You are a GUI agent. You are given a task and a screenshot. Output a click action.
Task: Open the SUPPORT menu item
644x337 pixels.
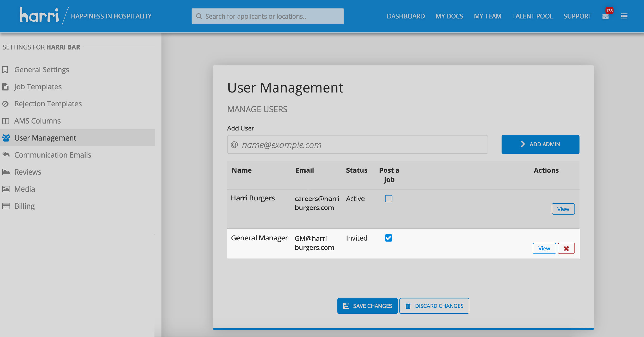pyautogui.click(x=577, y=16)
